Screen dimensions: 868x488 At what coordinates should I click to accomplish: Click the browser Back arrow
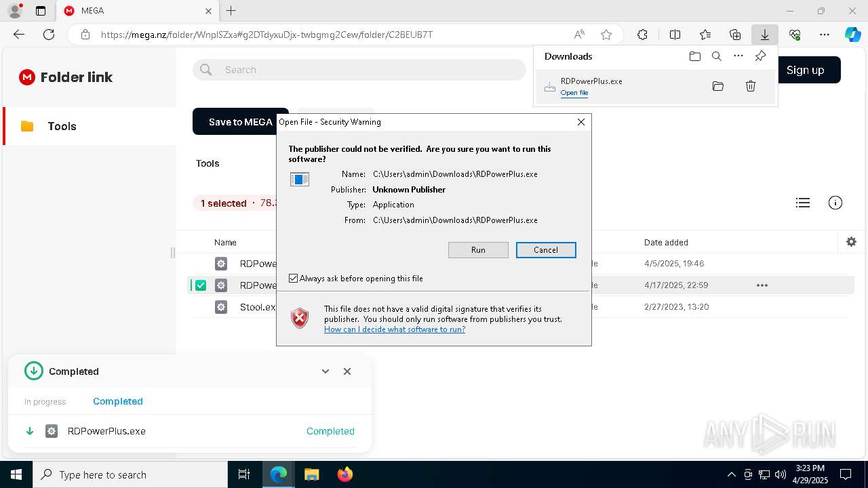click(19, 35)
